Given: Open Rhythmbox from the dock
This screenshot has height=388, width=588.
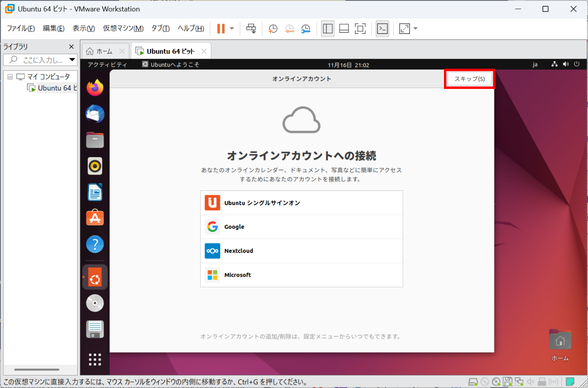Looking at the screenshot, I should click(x=95, y=166).
